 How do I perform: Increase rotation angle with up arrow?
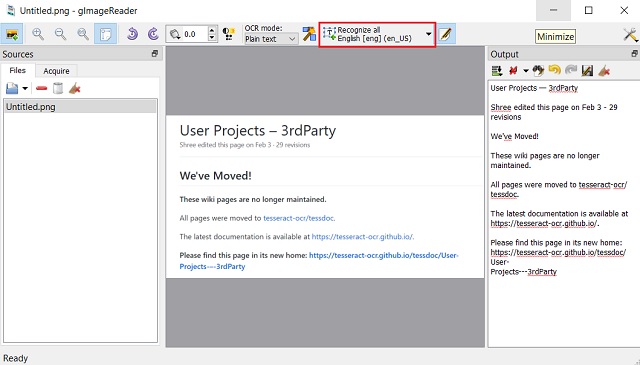coord(211,30)
